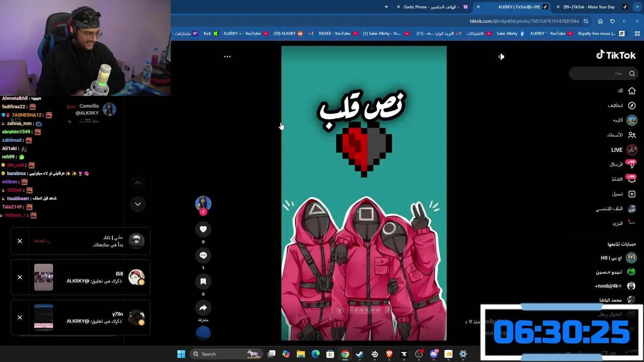
Task: Open the Friends icon in sidebar
Action: [x=632, y=135]
